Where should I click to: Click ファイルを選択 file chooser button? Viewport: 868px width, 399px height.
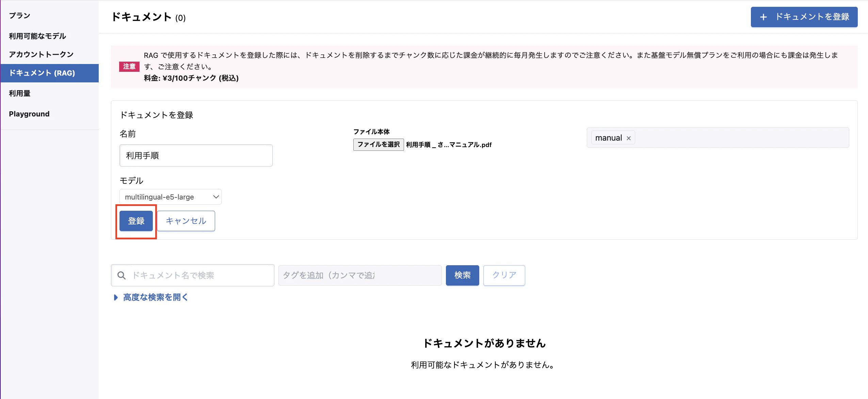(x=379, y=145)
